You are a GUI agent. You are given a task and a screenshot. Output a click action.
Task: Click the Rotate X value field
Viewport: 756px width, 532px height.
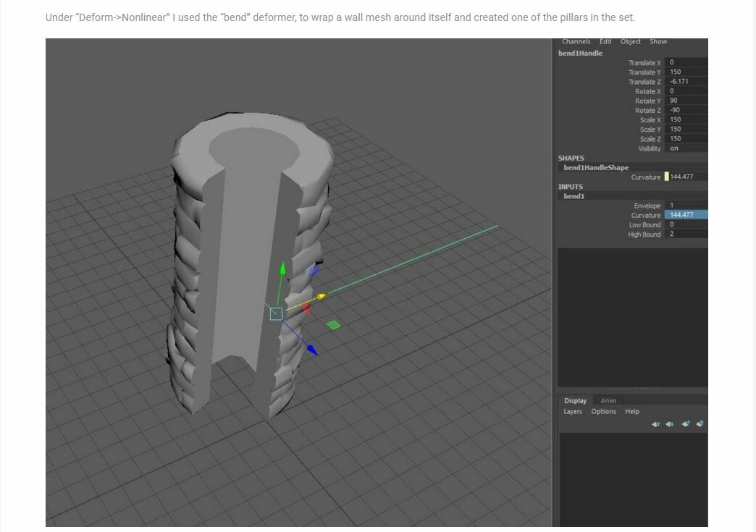[x=686, y=91]
